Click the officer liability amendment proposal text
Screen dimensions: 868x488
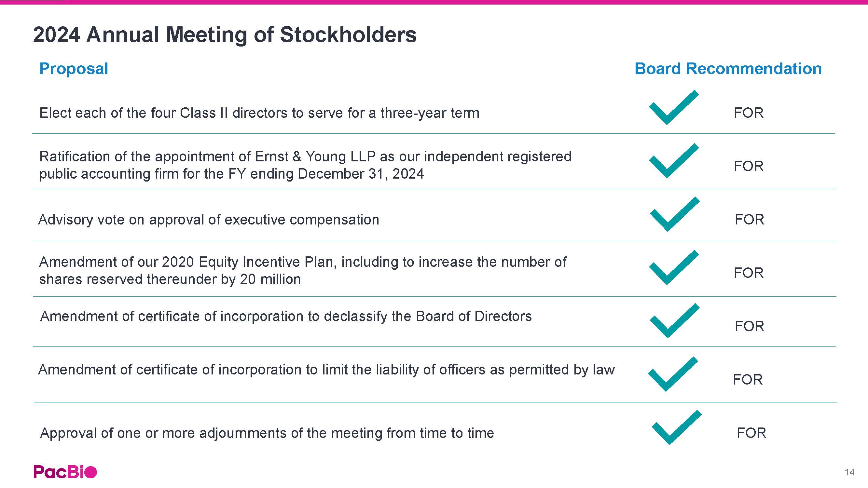326,370
